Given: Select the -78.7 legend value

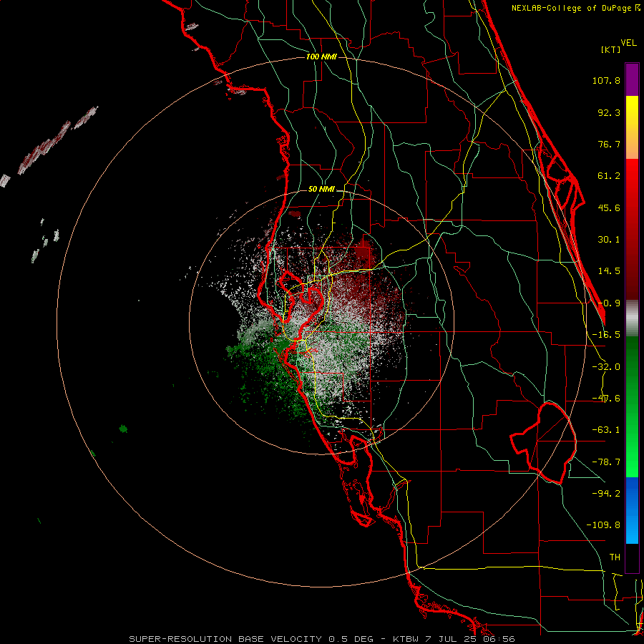Looking at the screenshot, I should [606, 462].
